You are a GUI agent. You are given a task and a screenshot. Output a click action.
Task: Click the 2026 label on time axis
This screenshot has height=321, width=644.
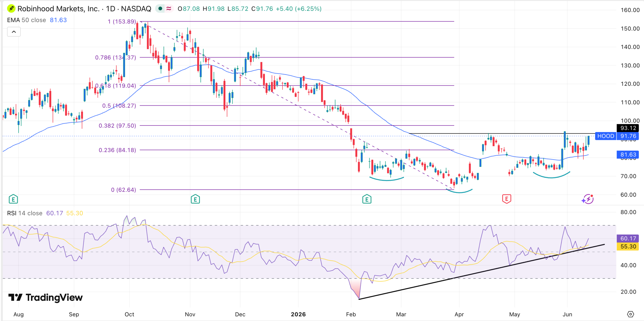(298, 314)
